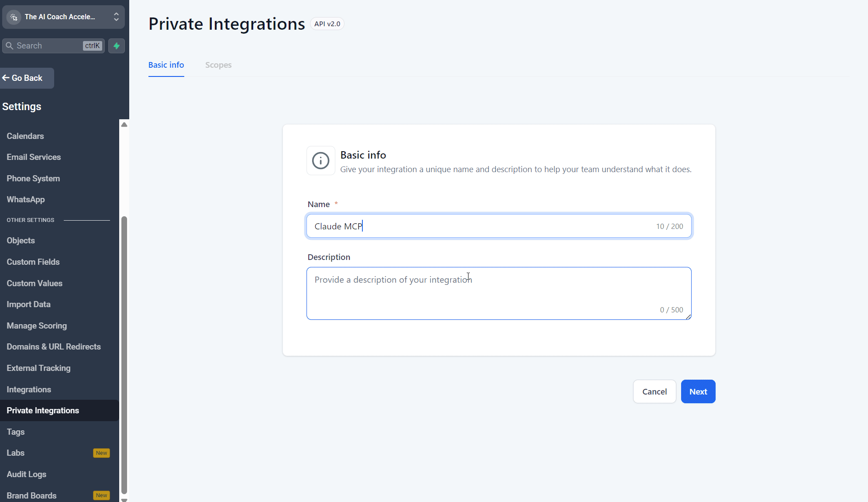Viewport: 868px width, 502px height.
Task: Click the sidebar vertical scrollbar thumb
Action: point(124,355)
